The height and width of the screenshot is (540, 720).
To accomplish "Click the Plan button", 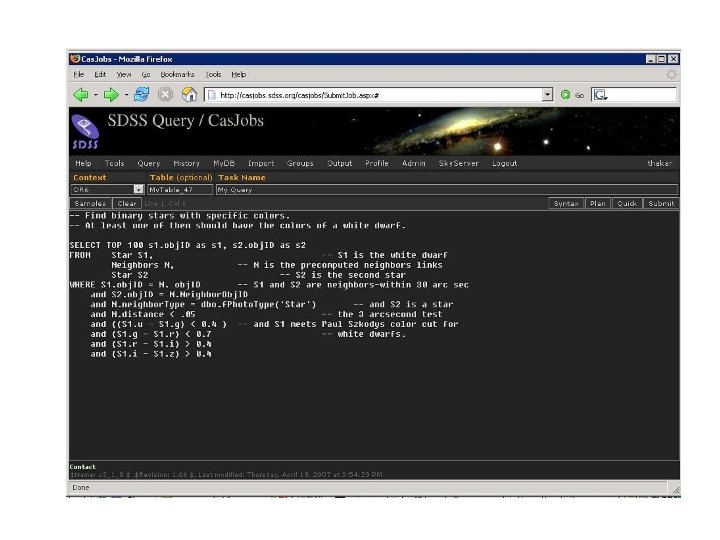I will pos(597,203).
